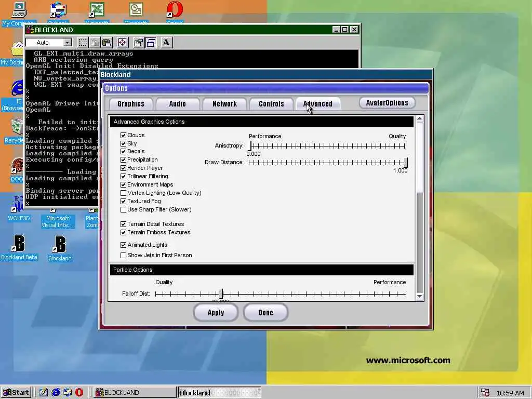Viewport: 532px width, 399px height.
Task: Switch to the Audio tab
Action: (x=178, y=104)
